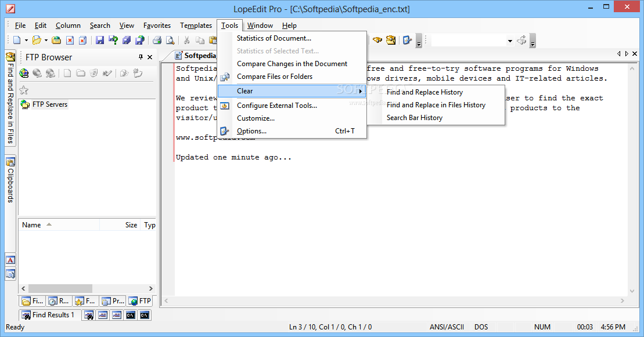This screenshot has height=337, width=644.
Task: Click the previous document tab arrow
Action: tap(618, 54)
